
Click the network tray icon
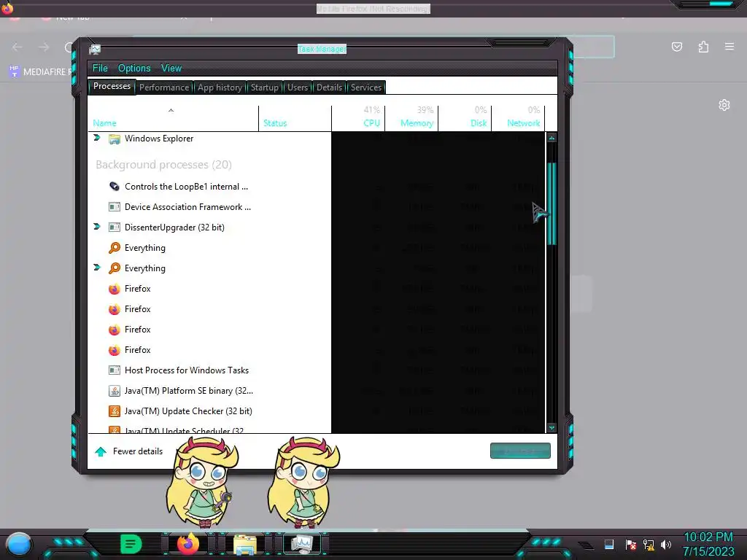(x=649, y=544)
